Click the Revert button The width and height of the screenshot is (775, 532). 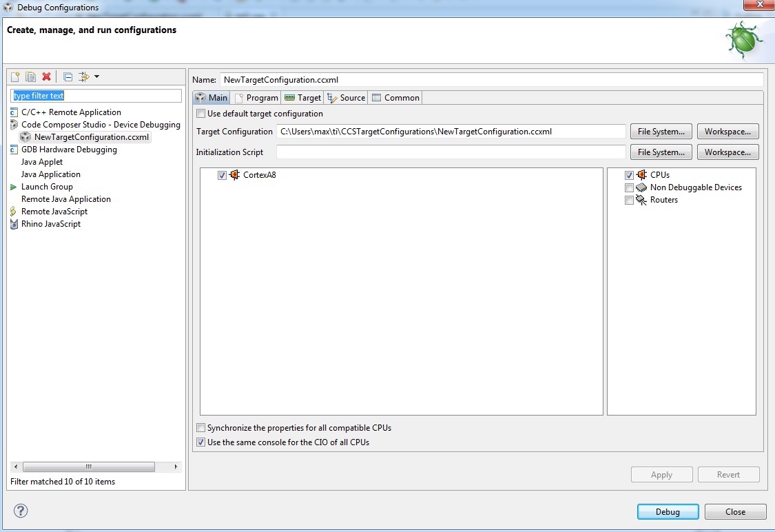coord(728,475)
